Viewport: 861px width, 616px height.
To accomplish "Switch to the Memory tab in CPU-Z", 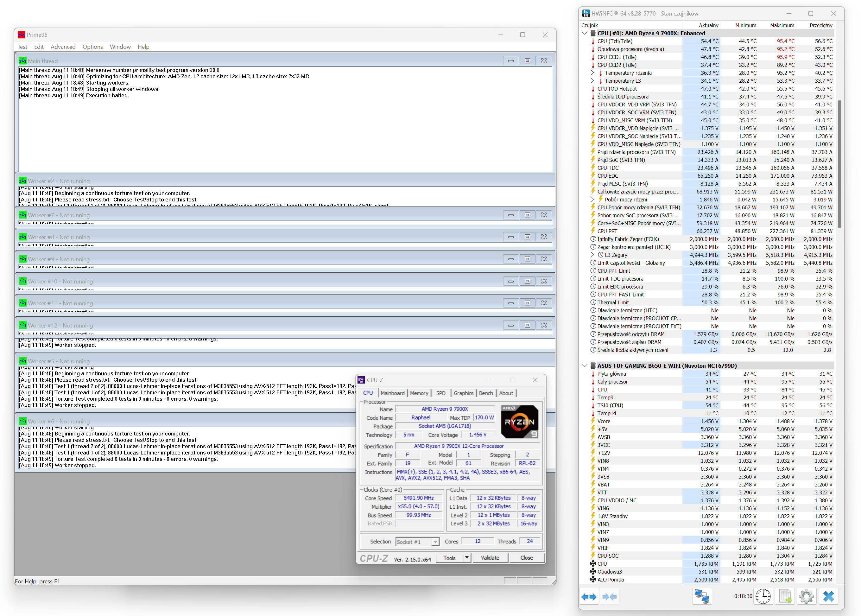I will coord(419,393).
